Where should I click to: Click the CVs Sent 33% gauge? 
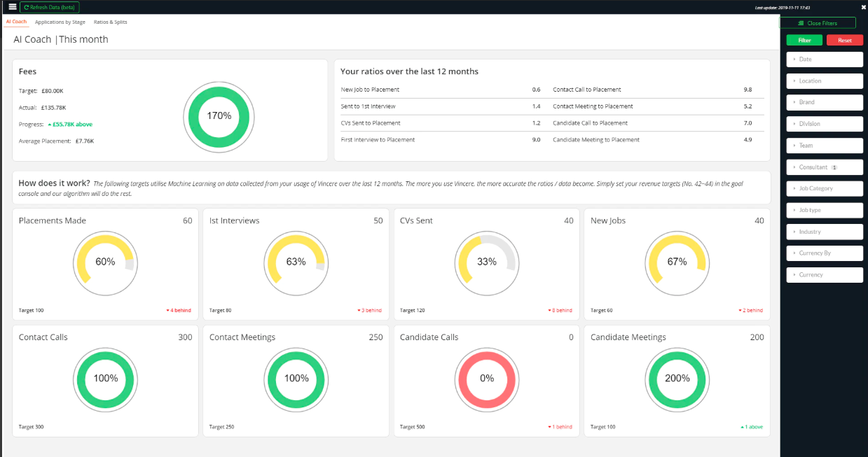(487, 262)
